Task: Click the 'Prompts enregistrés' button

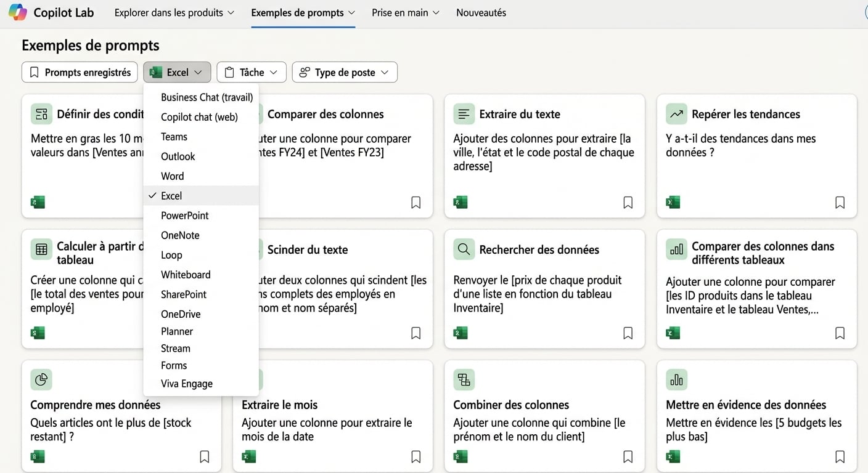Action: 79,72
